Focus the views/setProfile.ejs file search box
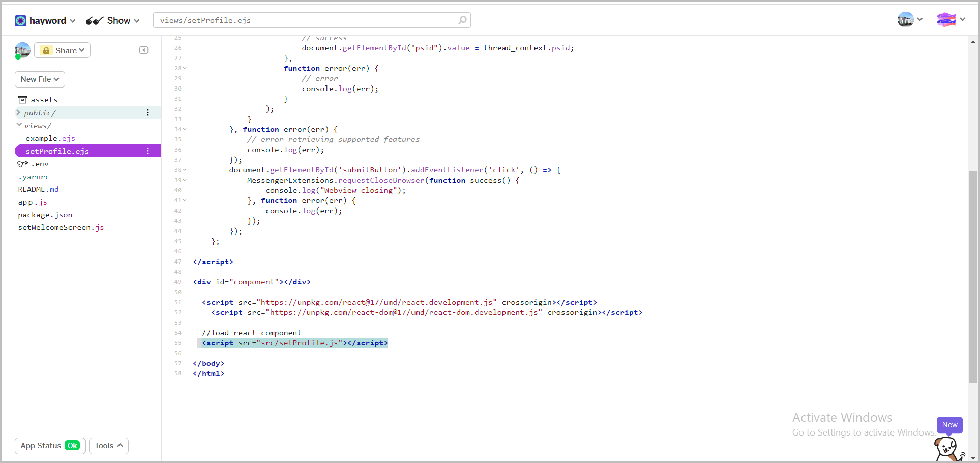980x463 pixels. click(x=312, y=20)
